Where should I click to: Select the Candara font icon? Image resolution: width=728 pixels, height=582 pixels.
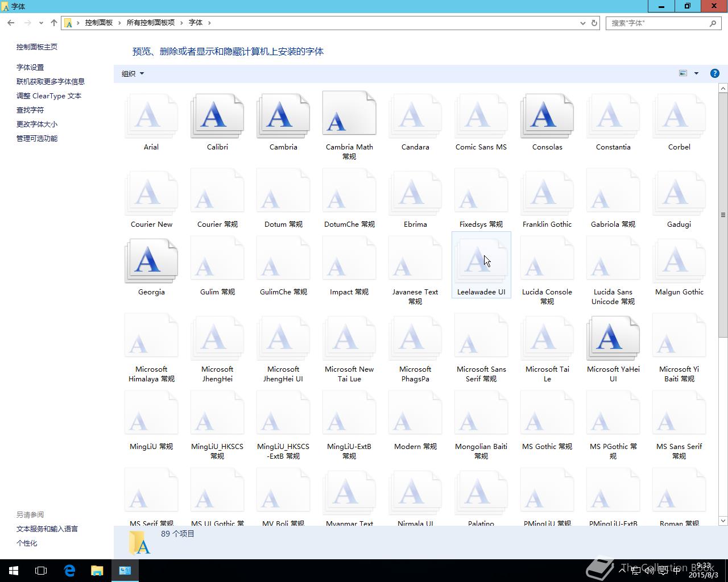pyautogui.click(x=415, y=117)
